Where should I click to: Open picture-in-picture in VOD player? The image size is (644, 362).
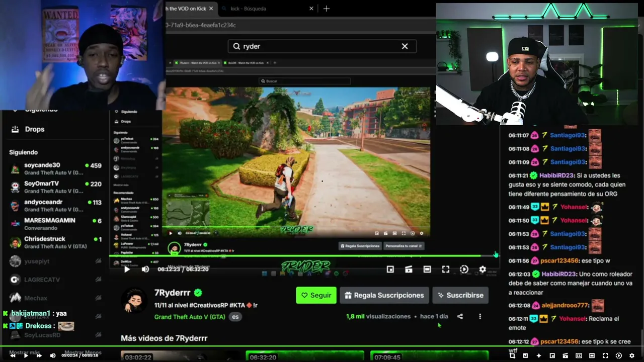click(390, 269)
